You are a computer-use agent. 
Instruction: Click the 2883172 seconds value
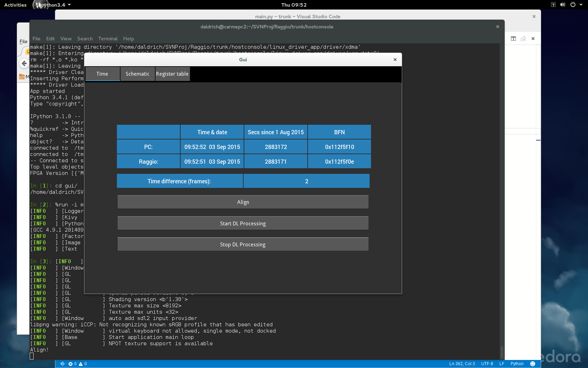point(276,147)
